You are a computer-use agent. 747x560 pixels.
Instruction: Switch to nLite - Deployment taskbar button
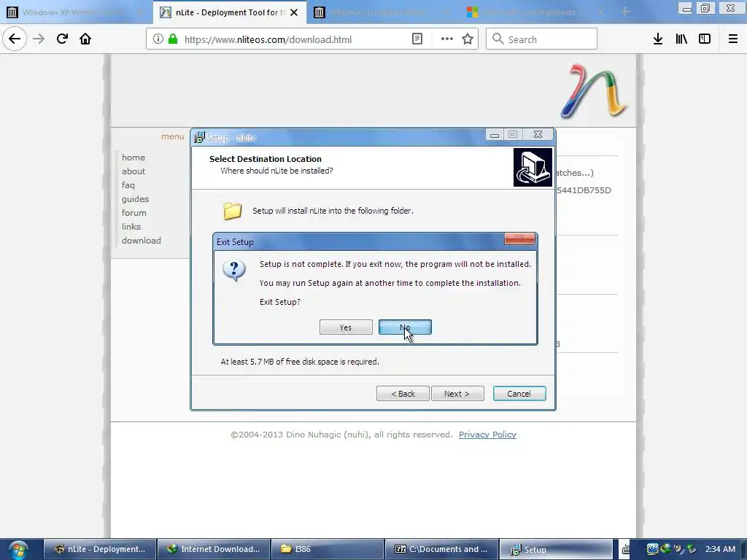tap(100, 549)
